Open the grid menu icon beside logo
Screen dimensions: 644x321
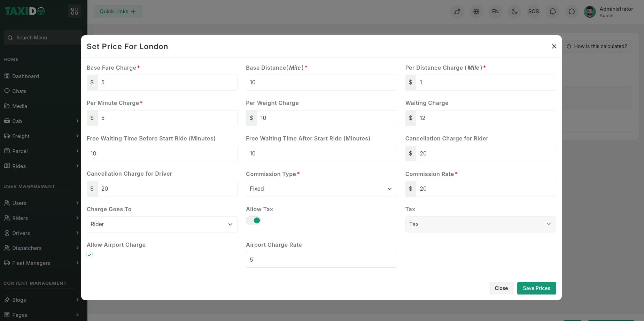75,11
